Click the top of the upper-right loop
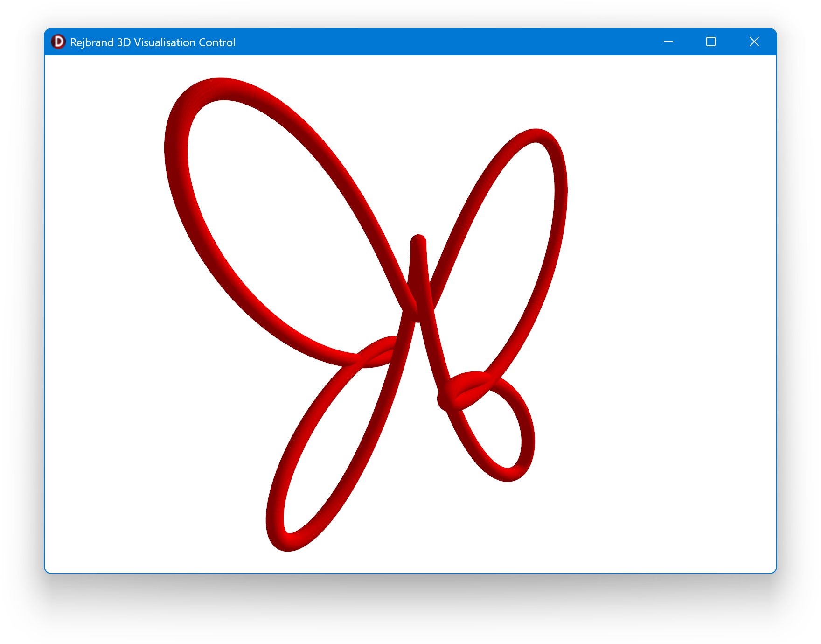The image size is (821, 644). [536, 135]
